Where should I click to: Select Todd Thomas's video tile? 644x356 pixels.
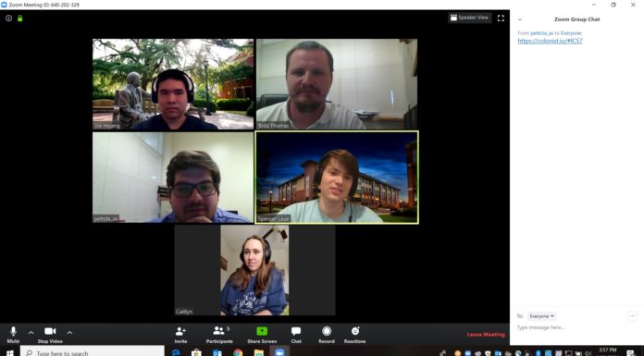[x=337, y=84]
